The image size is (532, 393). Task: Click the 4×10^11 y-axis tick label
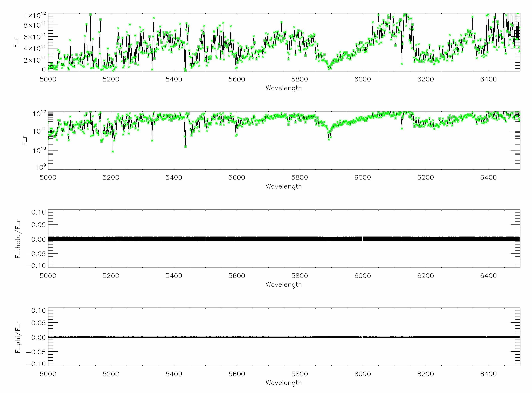point(35,49)
